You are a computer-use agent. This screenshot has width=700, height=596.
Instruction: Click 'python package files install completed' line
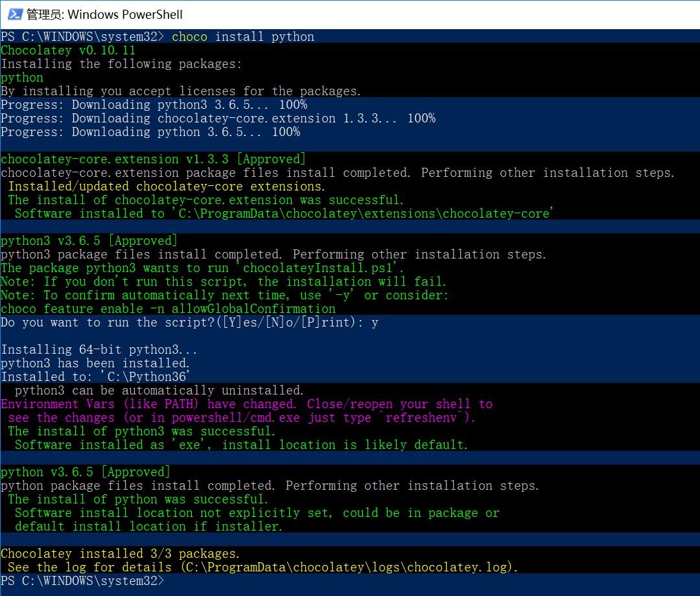(x=270, y=486)
